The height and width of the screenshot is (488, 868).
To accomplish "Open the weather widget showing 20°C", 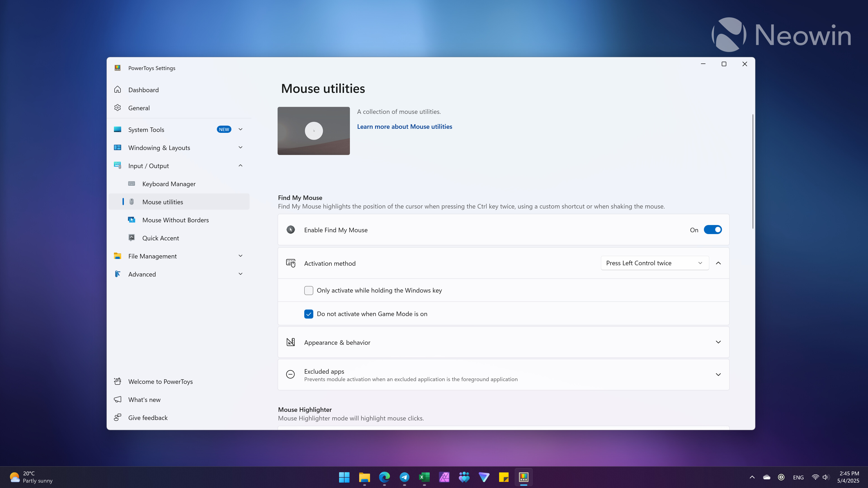I will [x=31, y=477].
